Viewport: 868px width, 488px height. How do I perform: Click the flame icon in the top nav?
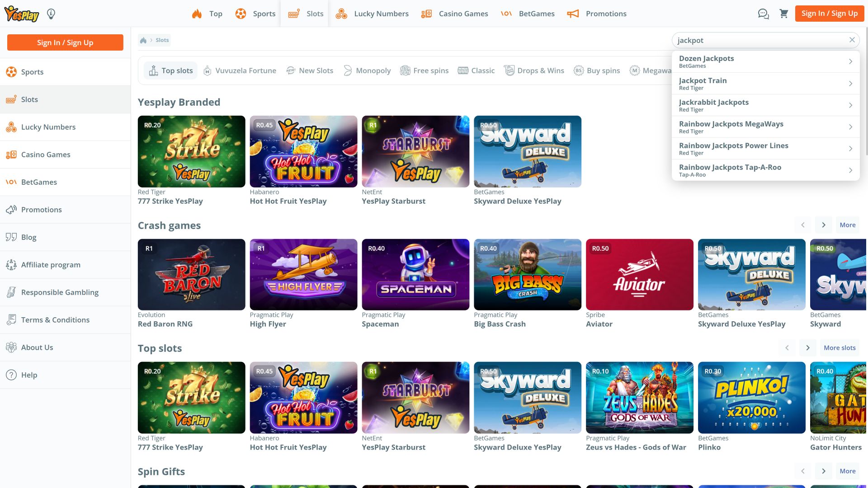[197, 14]
